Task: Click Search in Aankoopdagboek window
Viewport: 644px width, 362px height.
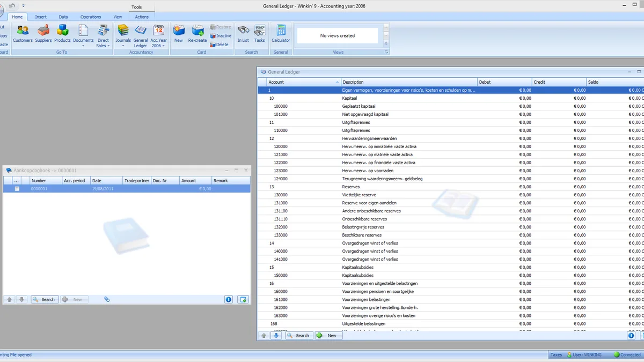Action: (x=44, y=299)
